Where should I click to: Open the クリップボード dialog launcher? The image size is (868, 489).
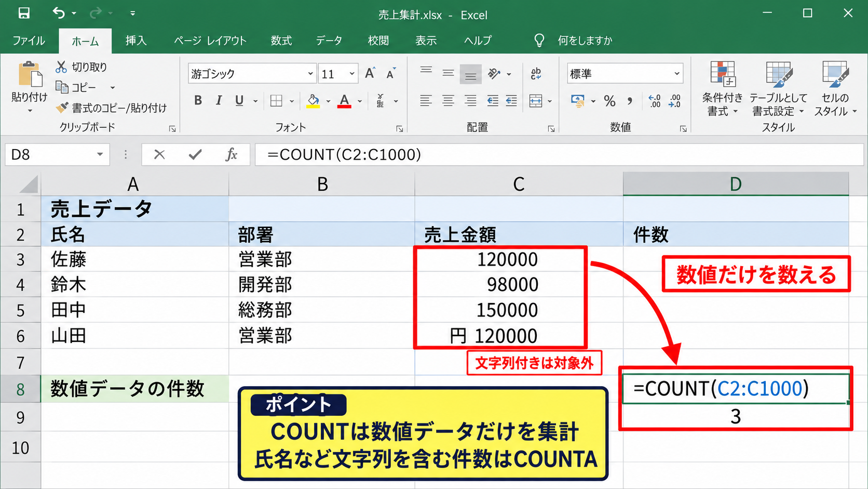pyautogui.click(x=172, y=128)
